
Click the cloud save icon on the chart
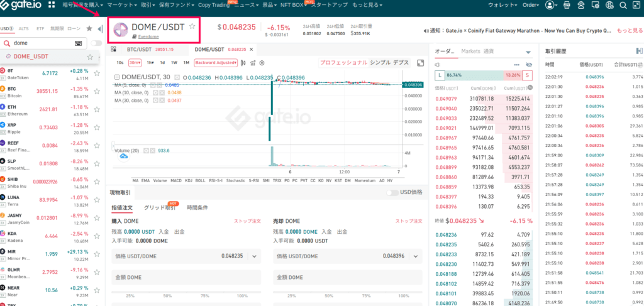point(124,156)
